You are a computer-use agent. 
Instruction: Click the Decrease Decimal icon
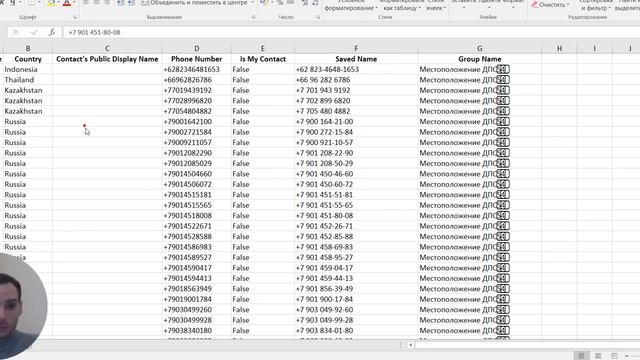[x=315, y=2]
